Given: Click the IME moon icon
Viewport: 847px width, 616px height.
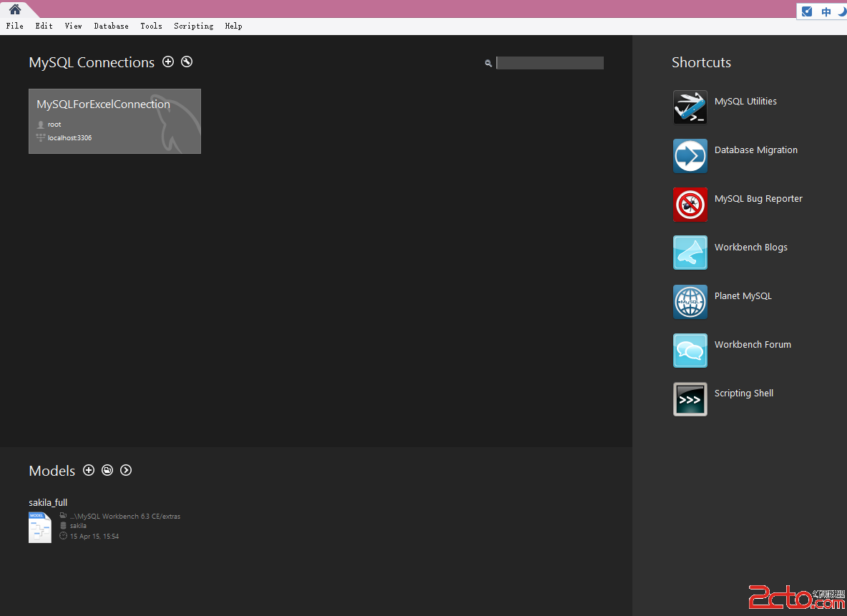Looking at the screenshot, I should pos(842,11).
